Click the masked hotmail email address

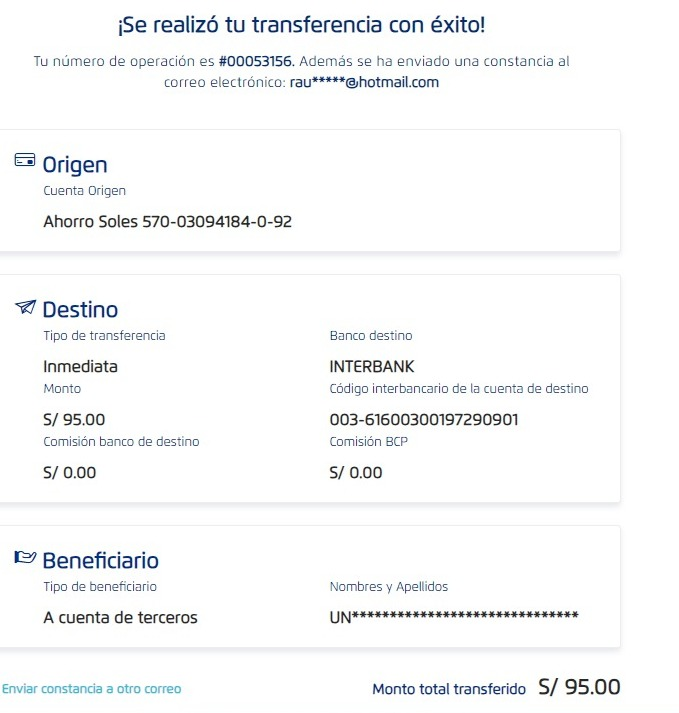tap(357, 82)
